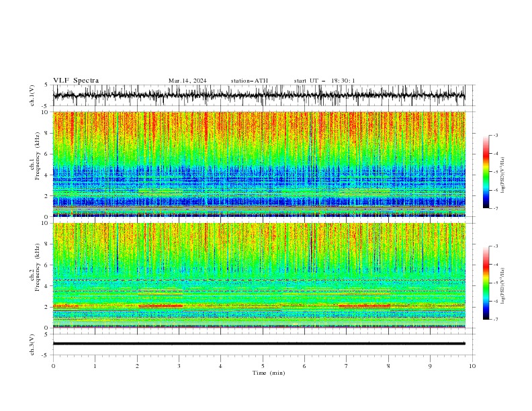The height and width of the screenshot is (411, 532).
Task: Click the 'ch.3(V)' waveform axis label
Action: pyautogui.click(x=32, y=345)
